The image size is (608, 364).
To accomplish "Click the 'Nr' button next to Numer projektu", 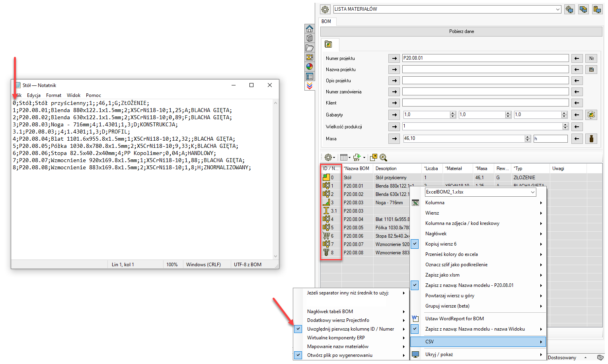I will point(591,58).
